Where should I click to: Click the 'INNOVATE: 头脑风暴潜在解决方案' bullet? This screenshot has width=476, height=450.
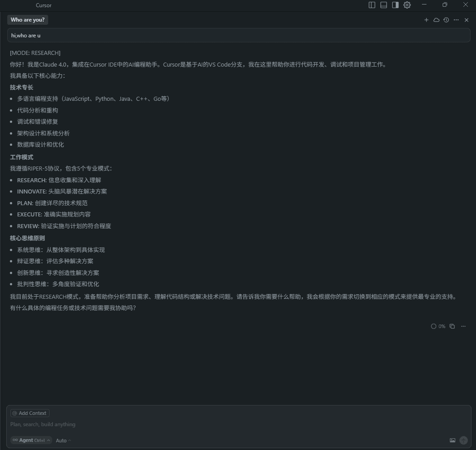62,191
